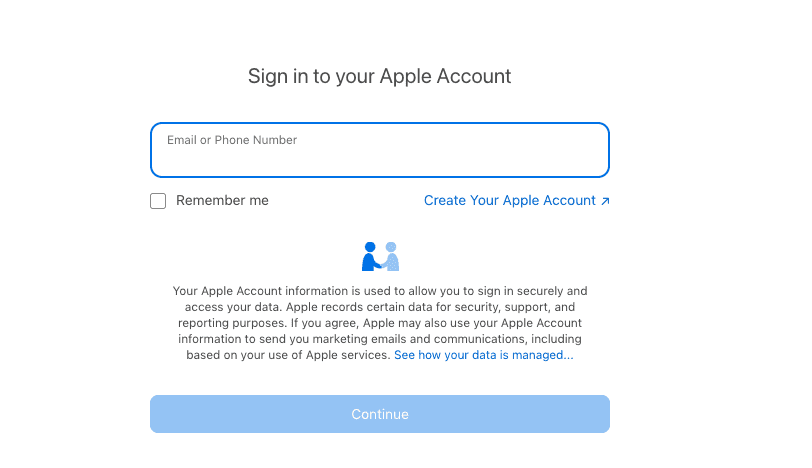Viewport: 812px width, 468px height.
Task: Tick the Remember me checkbox
Action: point(158,201)
